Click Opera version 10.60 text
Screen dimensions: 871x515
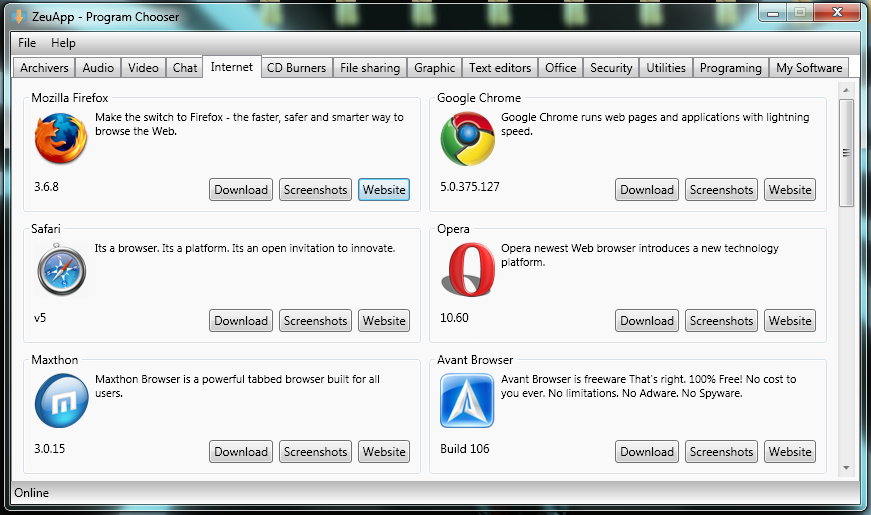pyautogui.click(x=454, y=318)
